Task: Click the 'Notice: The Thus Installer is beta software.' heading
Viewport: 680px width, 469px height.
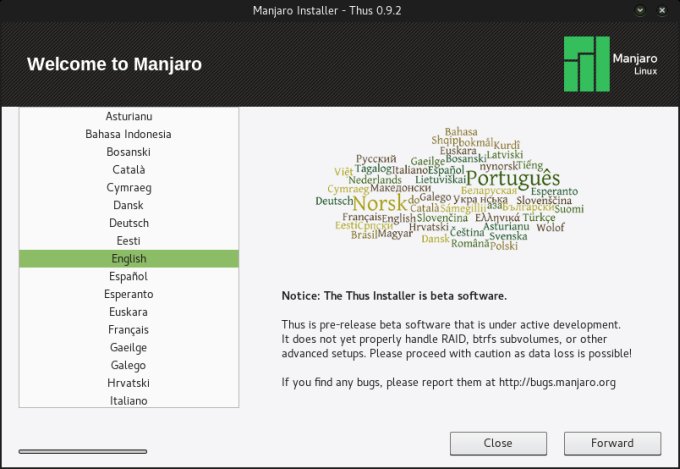Action: coord(394,296)
